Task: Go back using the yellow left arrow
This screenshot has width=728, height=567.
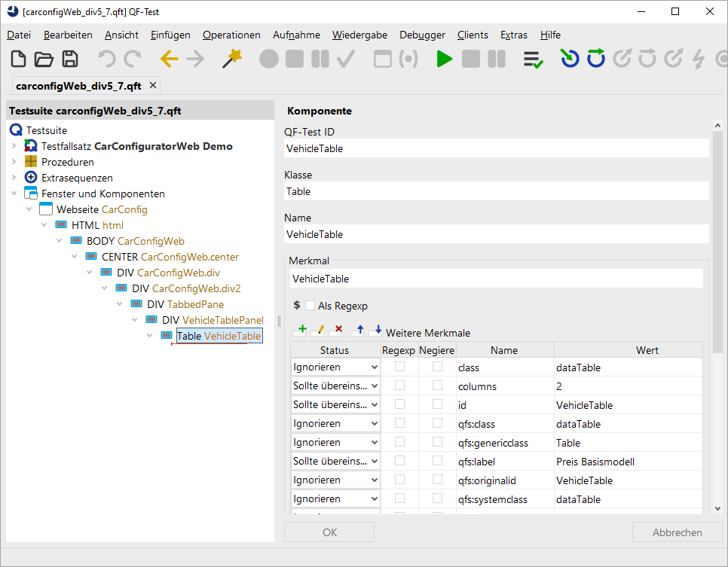Action: (170, 59)
